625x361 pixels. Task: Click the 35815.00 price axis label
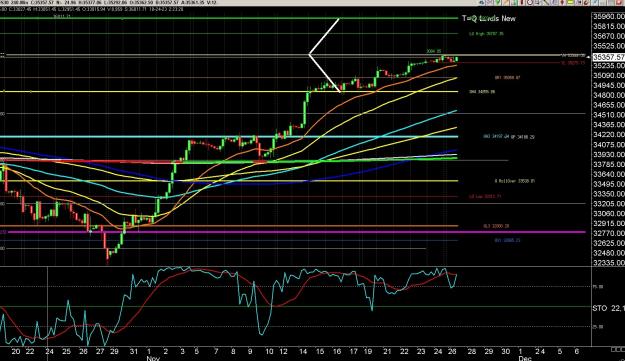(609, 26)
